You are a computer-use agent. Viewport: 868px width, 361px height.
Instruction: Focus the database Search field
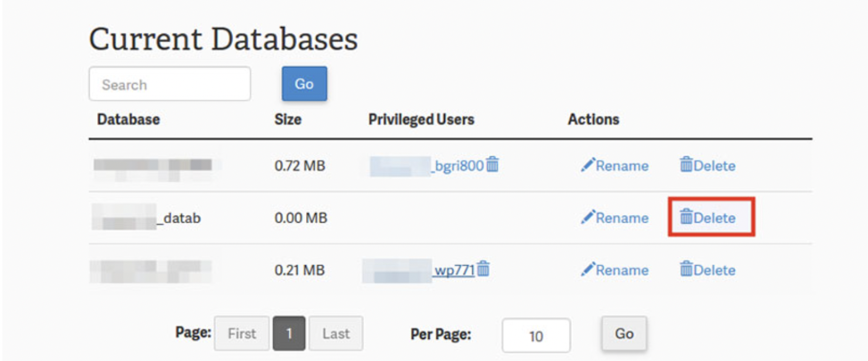169,84
